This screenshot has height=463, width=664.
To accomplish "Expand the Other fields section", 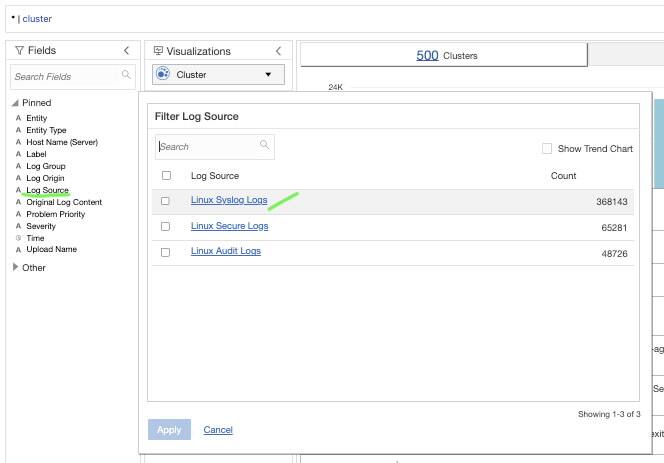I will tap(15, 268).
